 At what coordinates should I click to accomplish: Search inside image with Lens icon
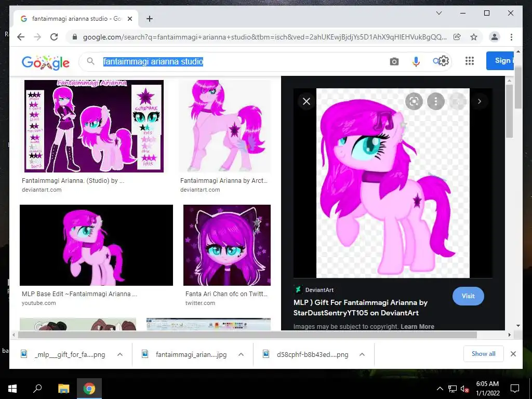point(414,101)
